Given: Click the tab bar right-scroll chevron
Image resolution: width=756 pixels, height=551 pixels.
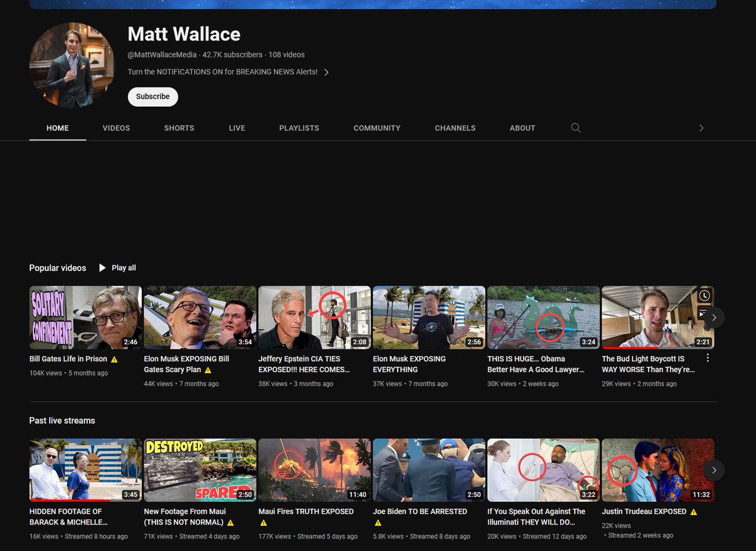Looking at the screenshot, I should click(701, 128).
